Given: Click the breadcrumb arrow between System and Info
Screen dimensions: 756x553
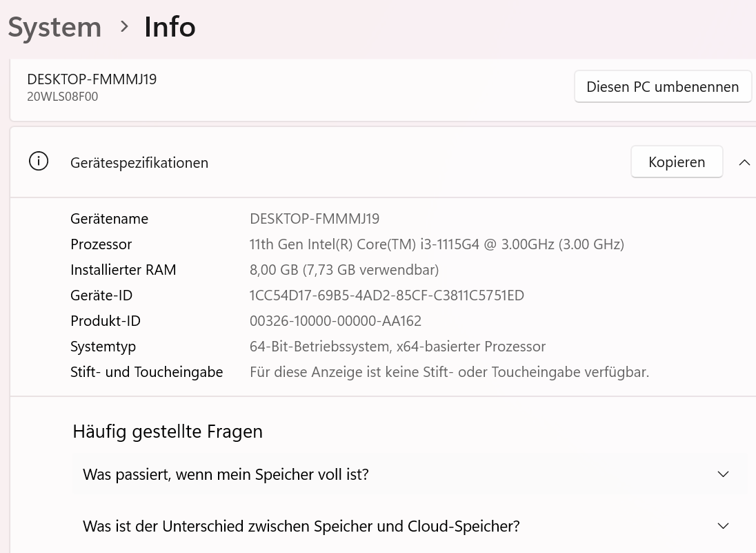Looking at the screenshot, I should coord(124,26).
